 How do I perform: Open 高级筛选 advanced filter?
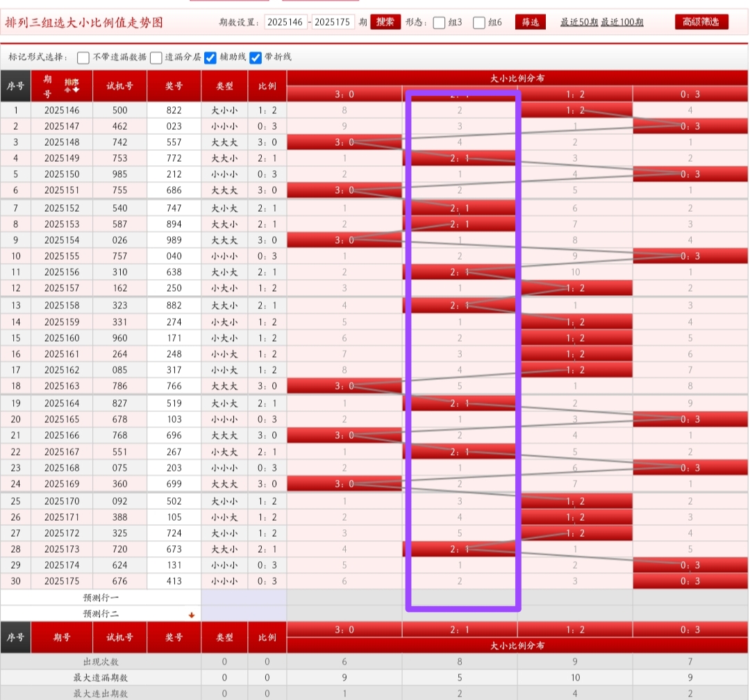coord(701,22)
